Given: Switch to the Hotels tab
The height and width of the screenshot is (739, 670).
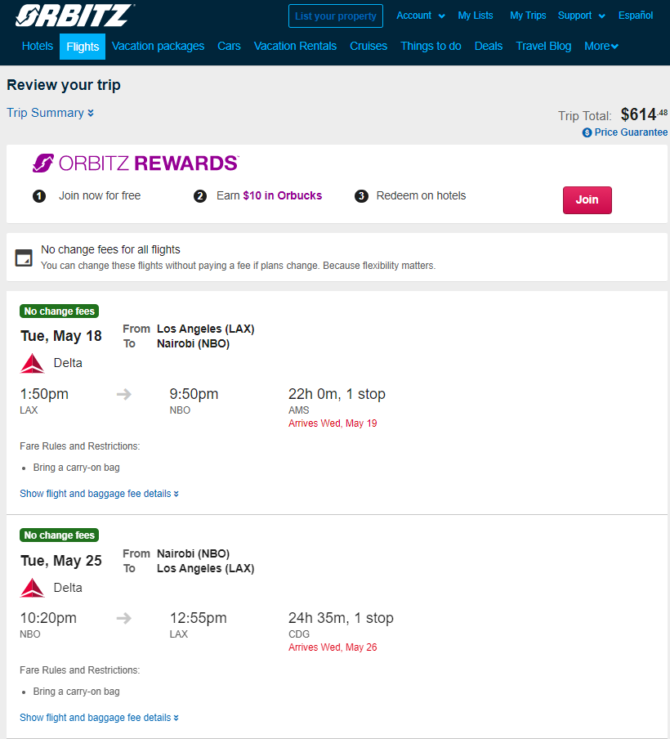Looking at the screenshot, I should pos(38,46).
